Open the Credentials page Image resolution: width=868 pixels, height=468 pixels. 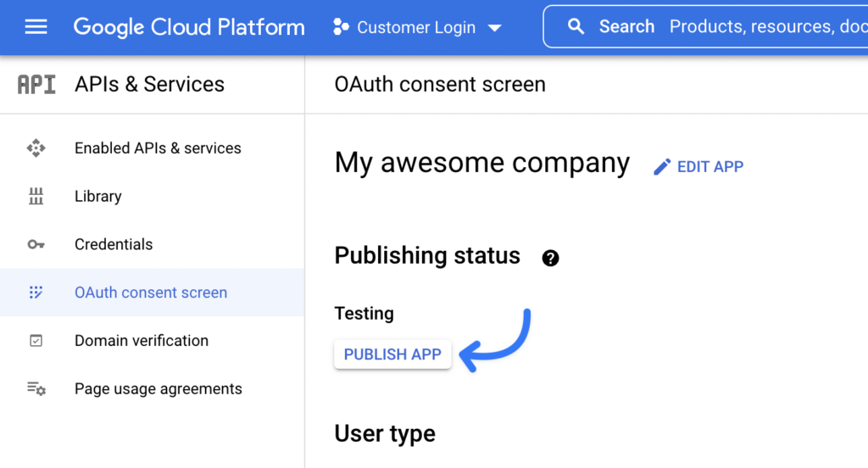[114, 244]
